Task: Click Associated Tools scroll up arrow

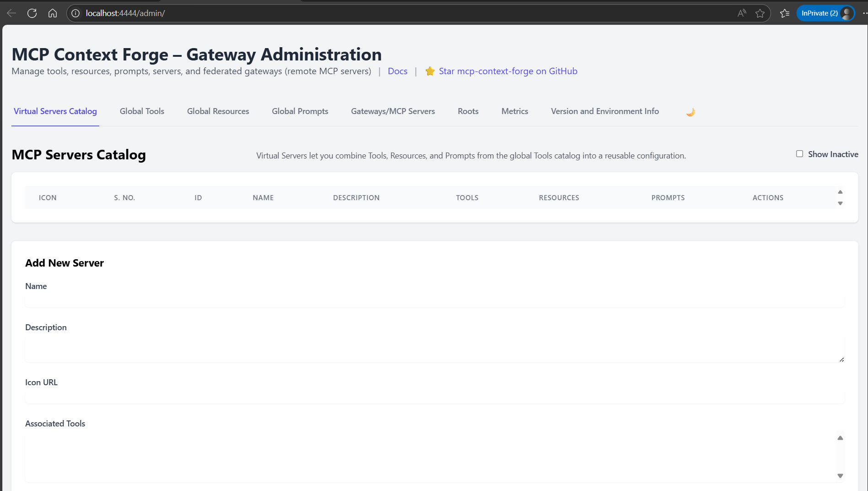Action: coord(840,438)
